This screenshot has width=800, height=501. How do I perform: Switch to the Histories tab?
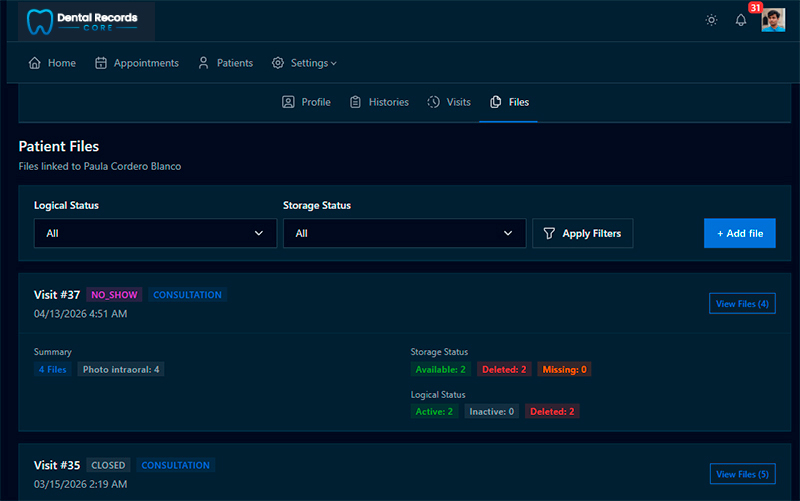[379, 102]
